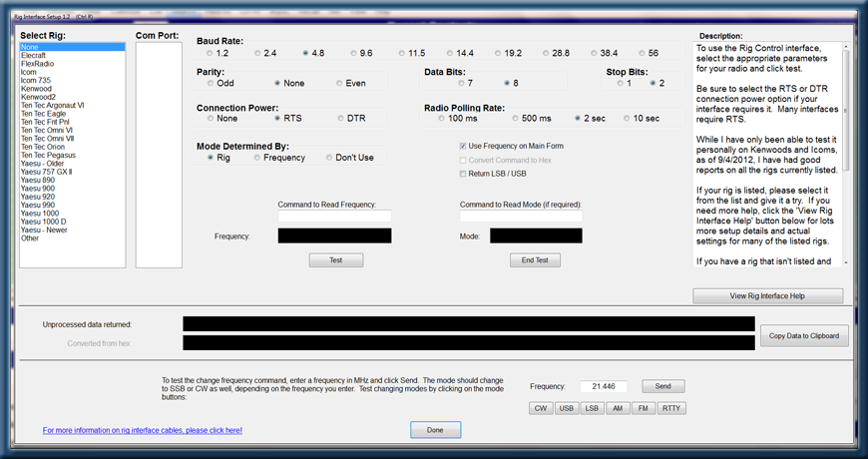Switch mode to FM
Viewport: 868px width, 459px height.
coord(644,409)
